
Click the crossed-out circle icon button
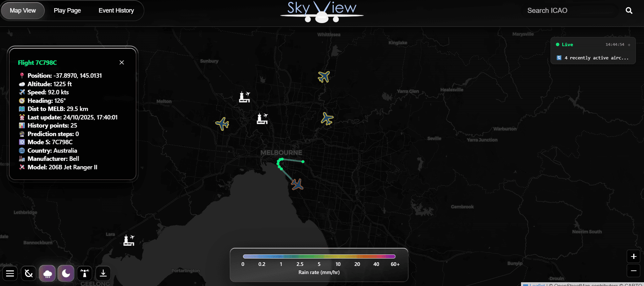29,273
